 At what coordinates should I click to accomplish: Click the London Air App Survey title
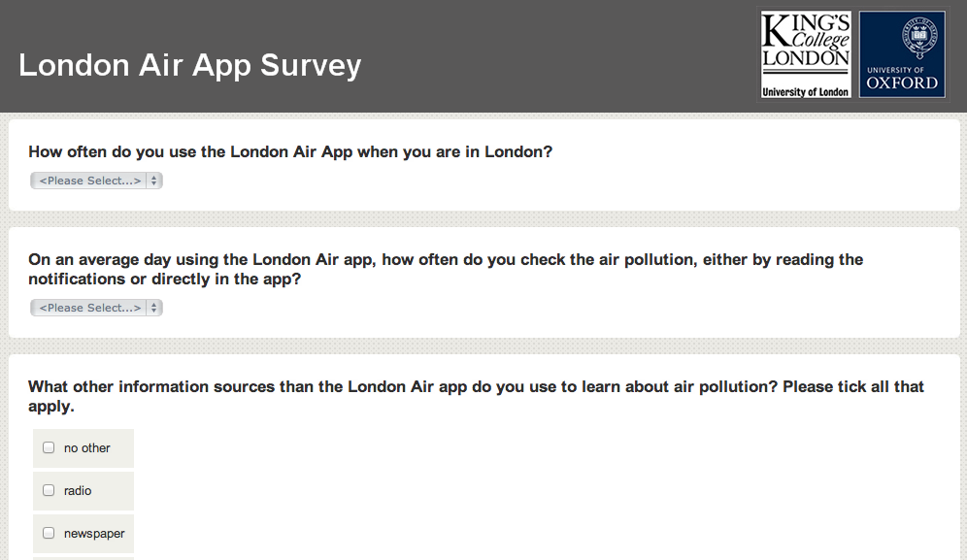189,65
